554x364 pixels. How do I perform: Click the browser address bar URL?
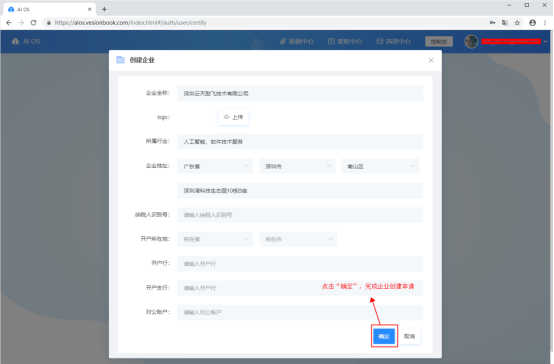click(x=130, y=23)
